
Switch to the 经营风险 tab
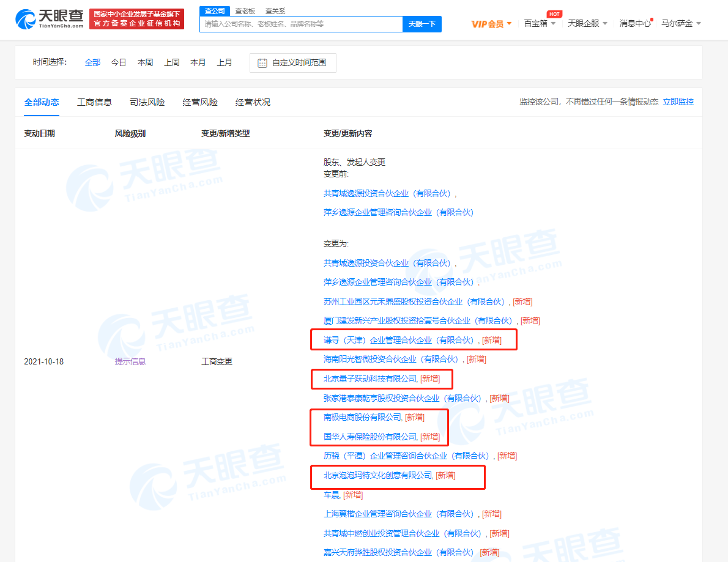click(200, 102)
